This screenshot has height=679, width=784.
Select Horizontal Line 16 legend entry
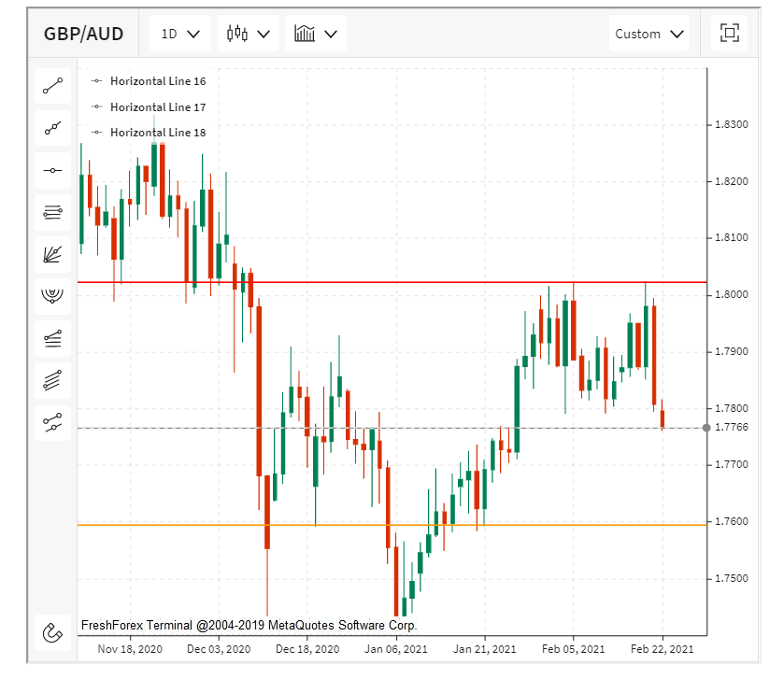[x=149, y=81]
